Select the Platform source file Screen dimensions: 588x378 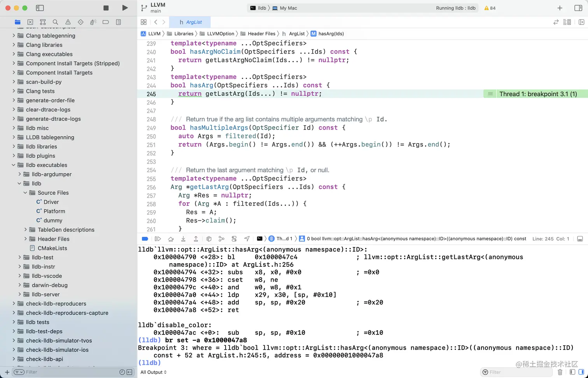pyautogui.click(x=51, y=211)
